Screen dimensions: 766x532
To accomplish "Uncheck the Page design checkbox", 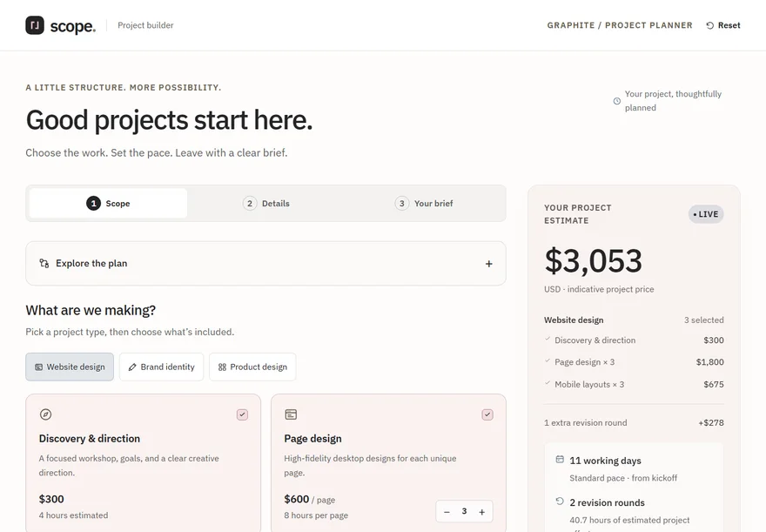I will 487,414.
